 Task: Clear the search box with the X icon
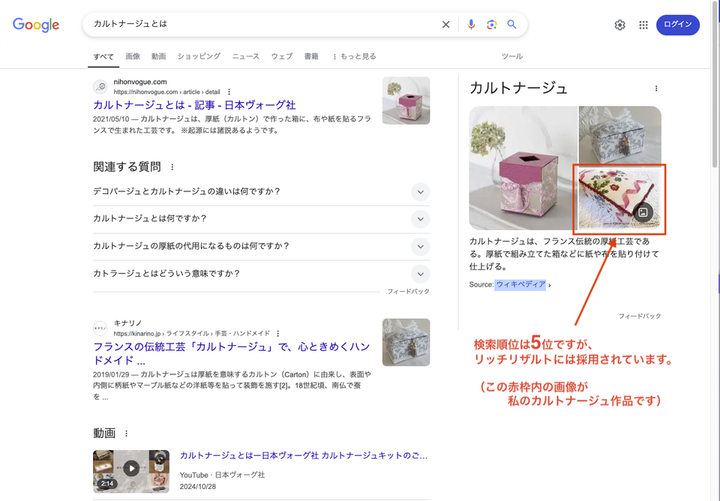(x=446, y=24)
